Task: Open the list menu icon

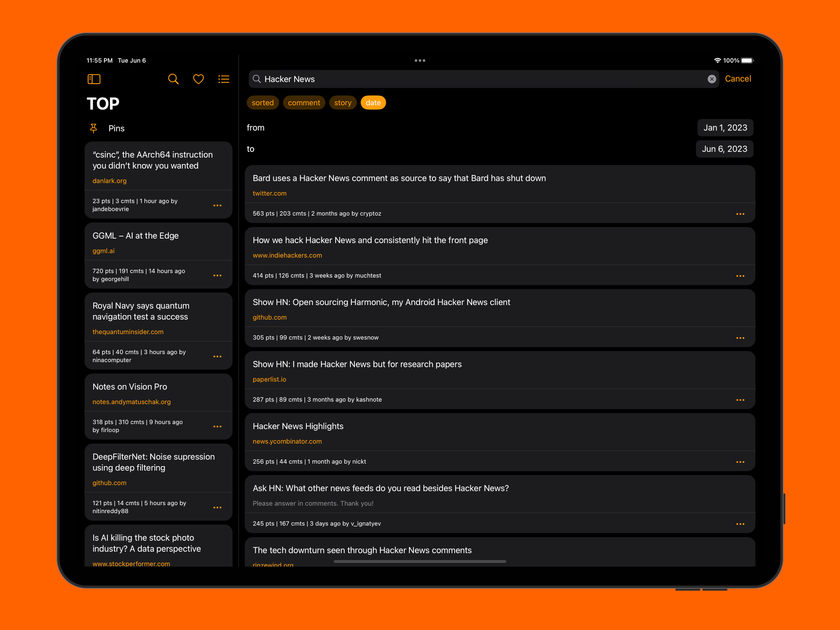Action: pos(224,79)
